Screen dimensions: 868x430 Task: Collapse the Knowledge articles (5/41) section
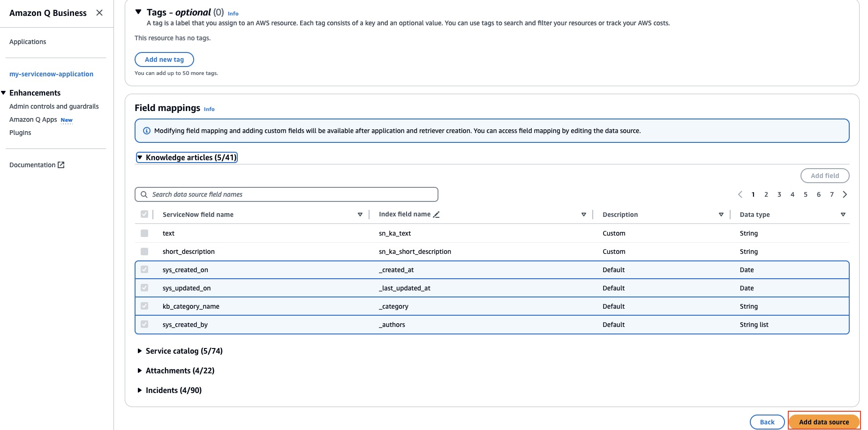click(x=187, y=157)
